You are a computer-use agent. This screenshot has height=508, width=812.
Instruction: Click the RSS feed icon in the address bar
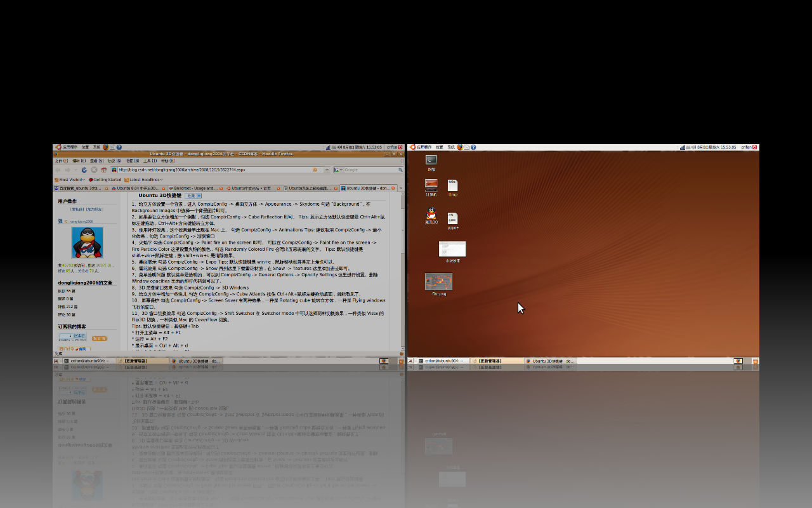pyautogui.click(x=315, y=170)
